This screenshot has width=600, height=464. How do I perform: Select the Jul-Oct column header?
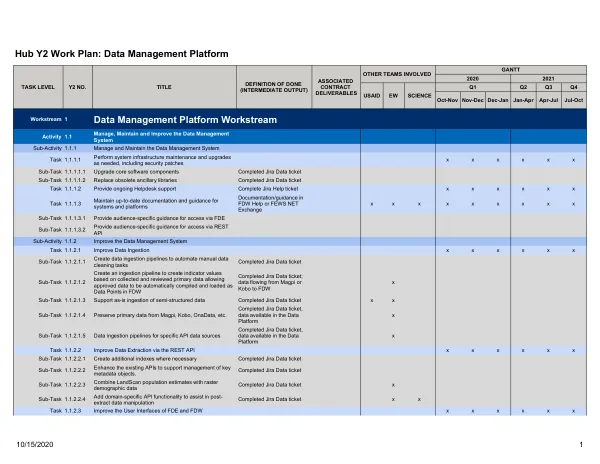tap(574, 100)
